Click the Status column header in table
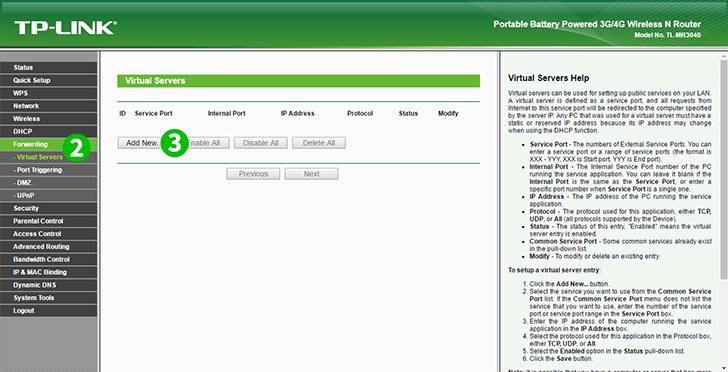The width and height of the screenshot is (728, 372). pyautogui.click(x=408, y=113)
